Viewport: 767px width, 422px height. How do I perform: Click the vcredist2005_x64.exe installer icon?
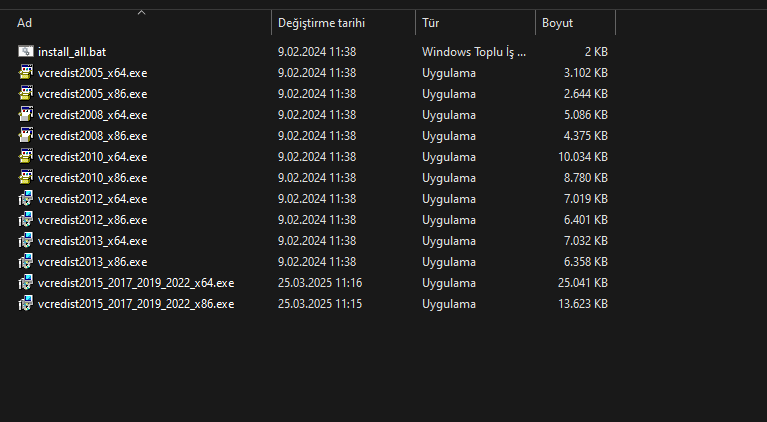[x=26, y=72]
